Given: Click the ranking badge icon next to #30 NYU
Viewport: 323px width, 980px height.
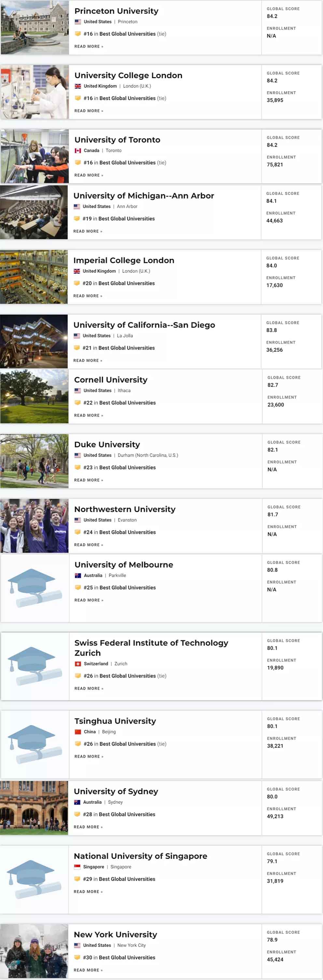Looking at the screenshot, I should (77, 957).
